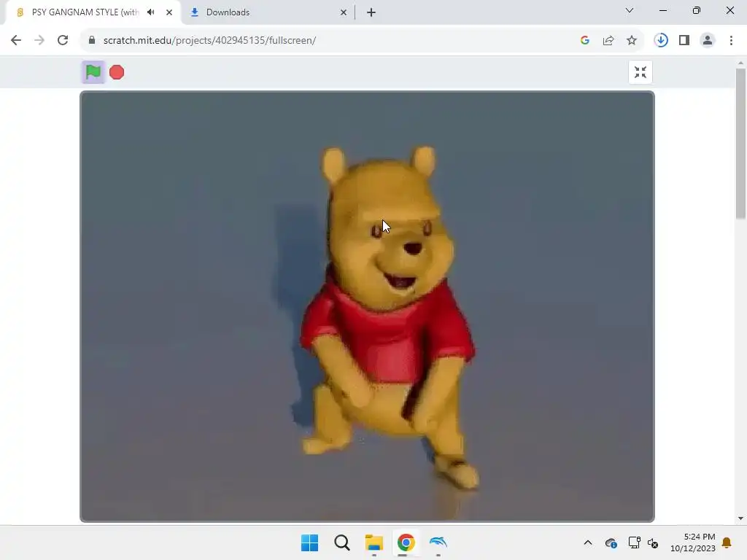This screenshot has height=560, width=747.
Task: Click the page vertical scrollbar thumb
Action: 741,143
